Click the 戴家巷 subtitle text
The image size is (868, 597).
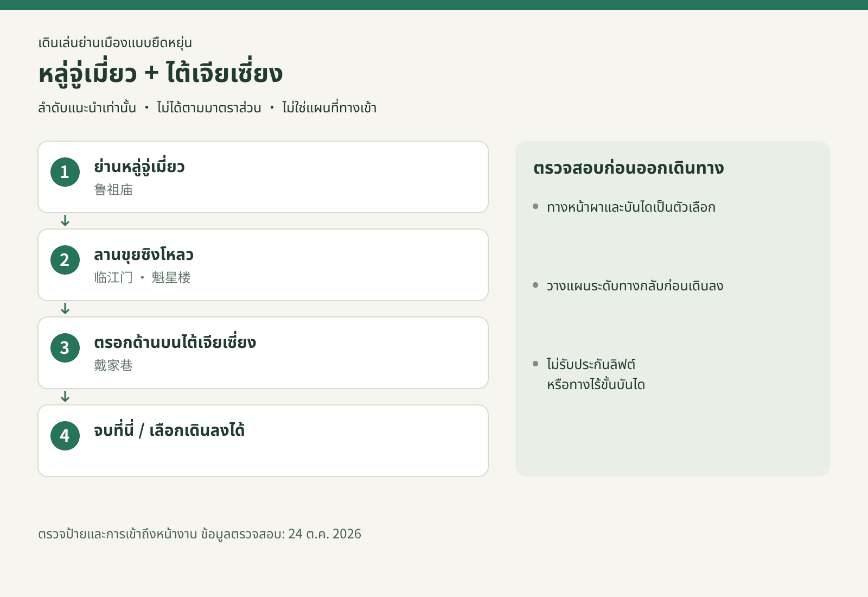(x=113, y=365)
